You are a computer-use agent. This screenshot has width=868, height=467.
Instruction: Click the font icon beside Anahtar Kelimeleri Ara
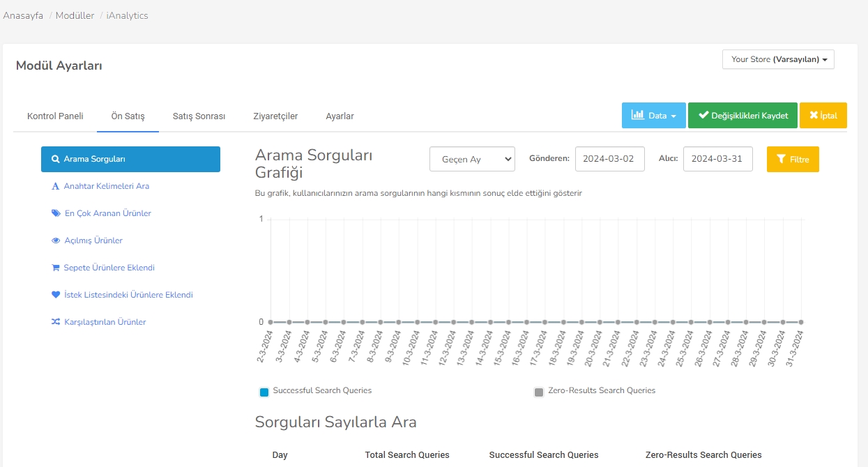point(56,186)
